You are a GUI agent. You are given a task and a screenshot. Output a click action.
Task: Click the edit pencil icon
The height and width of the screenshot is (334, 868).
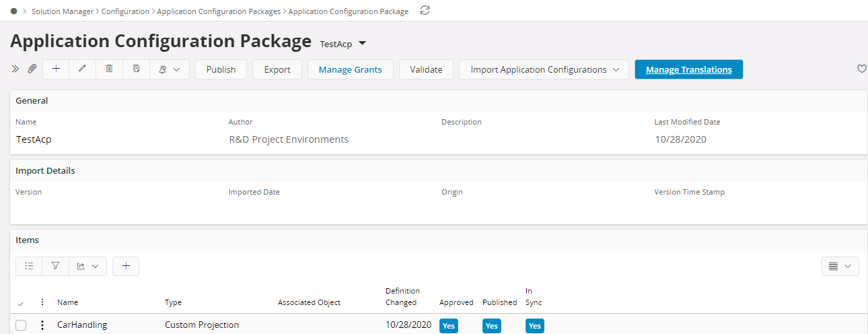83,69
